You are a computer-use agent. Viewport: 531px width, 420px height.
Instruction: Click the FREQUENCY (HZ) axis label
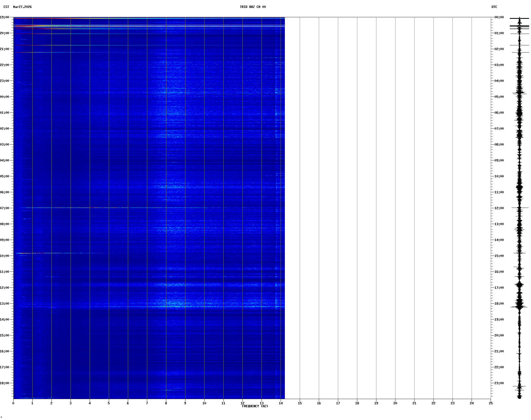[x=255, y=406]
